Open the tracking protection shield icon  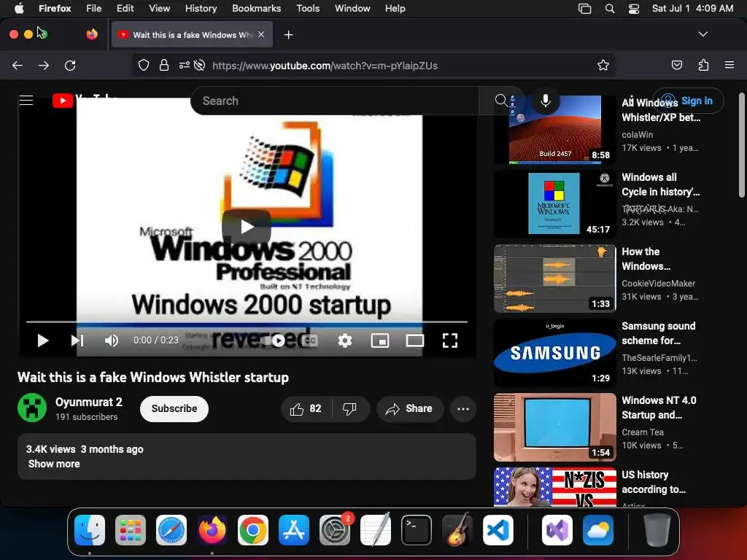click(144, 65)
